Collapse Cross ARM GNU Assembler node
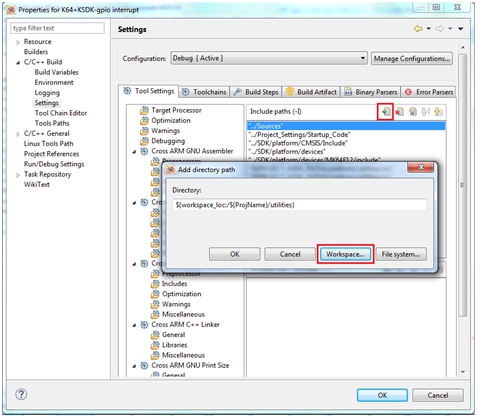 click(x=134, y=152)
